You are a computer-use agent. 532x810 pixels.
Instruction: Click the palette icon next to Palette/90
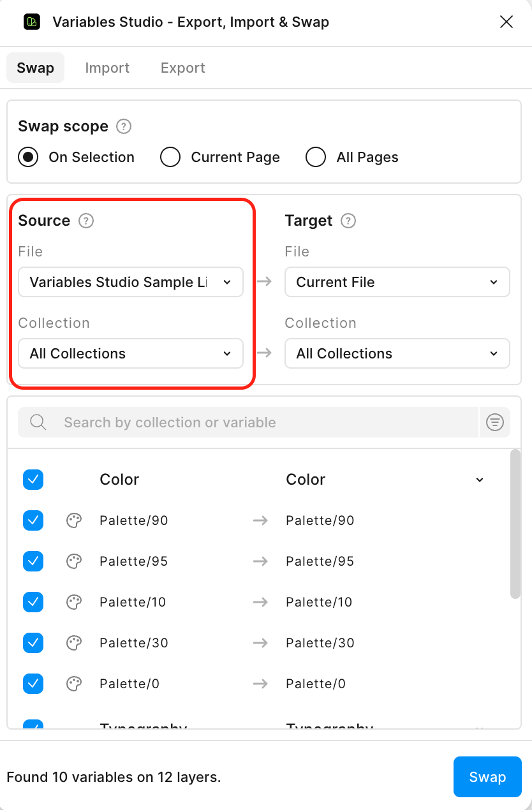[74, 520]
